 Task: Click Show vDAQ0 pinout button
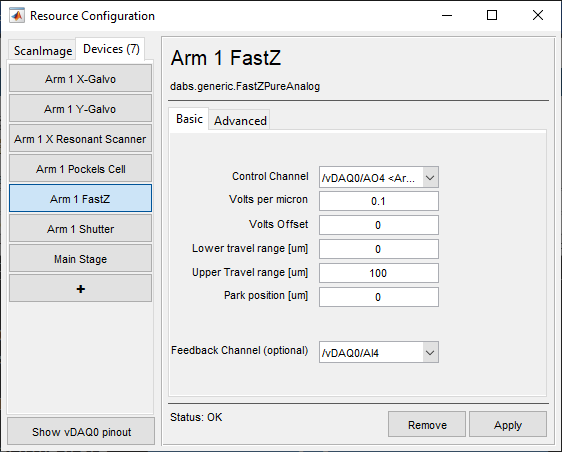pyautogui.click(x=81, y=432)
